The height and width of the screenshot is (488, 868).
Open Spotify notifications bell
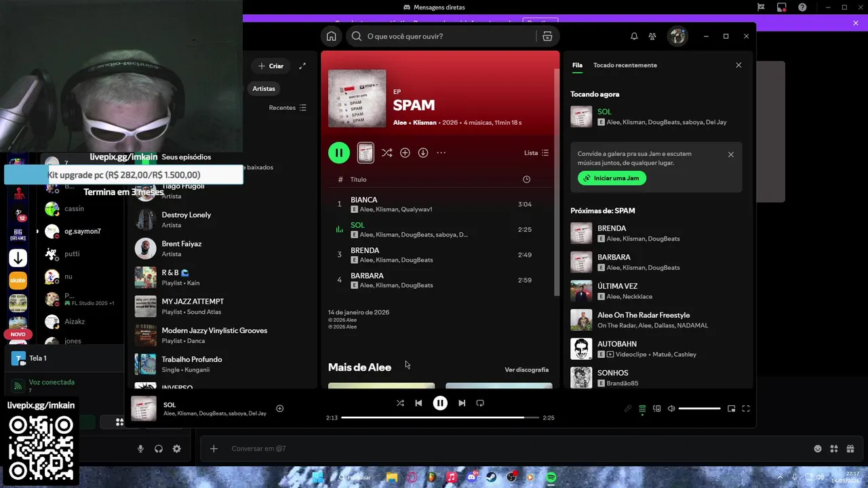click(634, 36)
